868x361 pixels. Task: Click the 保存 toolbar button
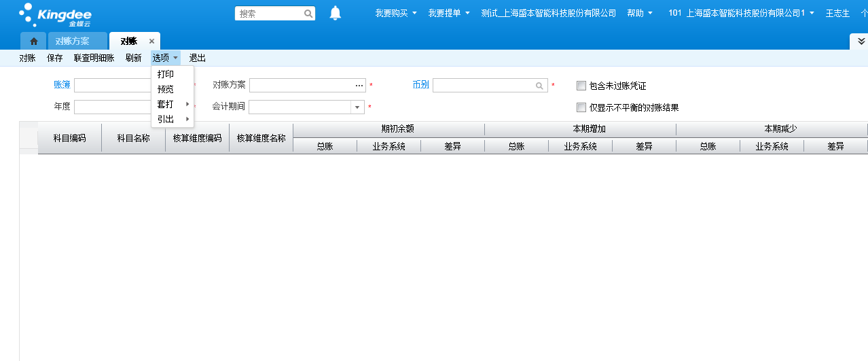tap(55, 58)
